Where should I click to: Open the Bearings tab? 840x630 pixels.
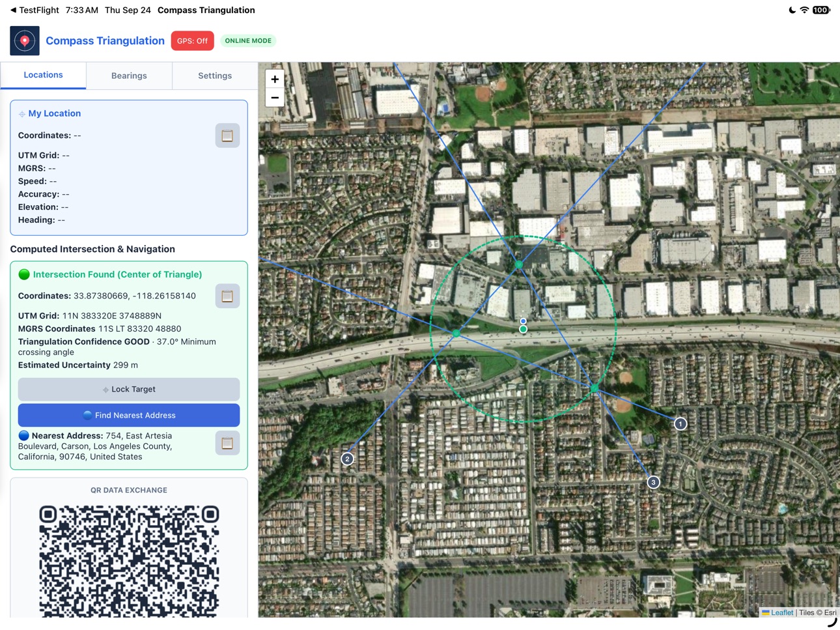129,76
